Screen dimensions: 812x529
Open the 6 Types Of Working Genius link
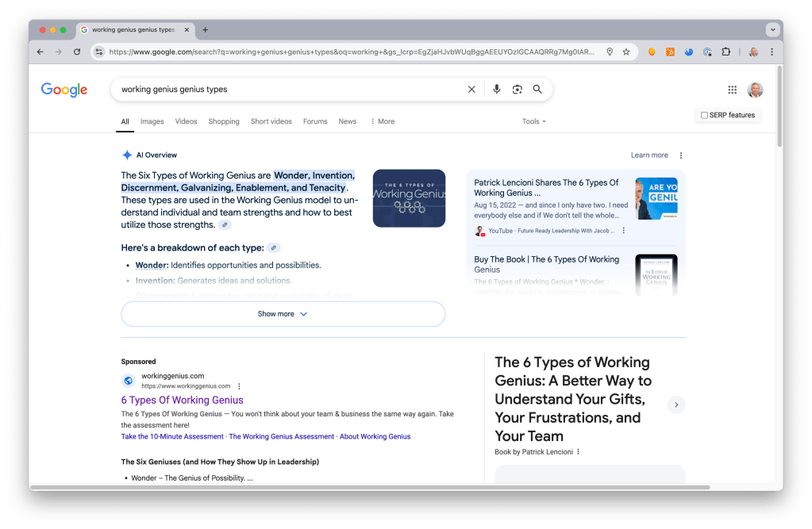(x=182, y=400)
